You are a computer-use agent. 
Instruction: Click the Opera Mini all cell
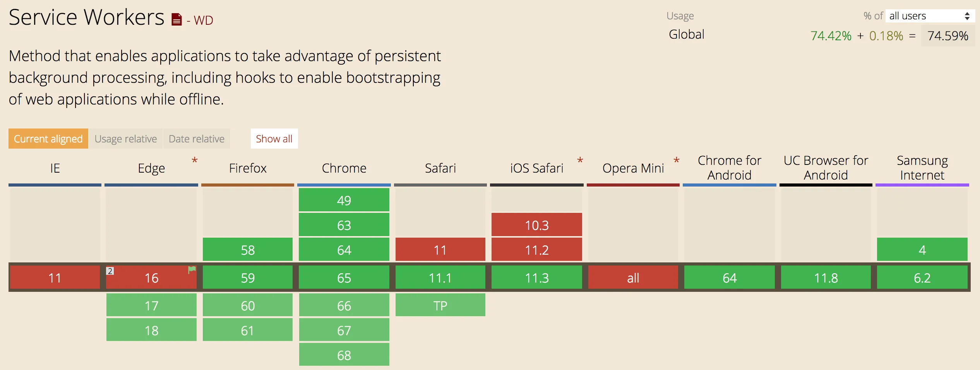coord(633,277)
